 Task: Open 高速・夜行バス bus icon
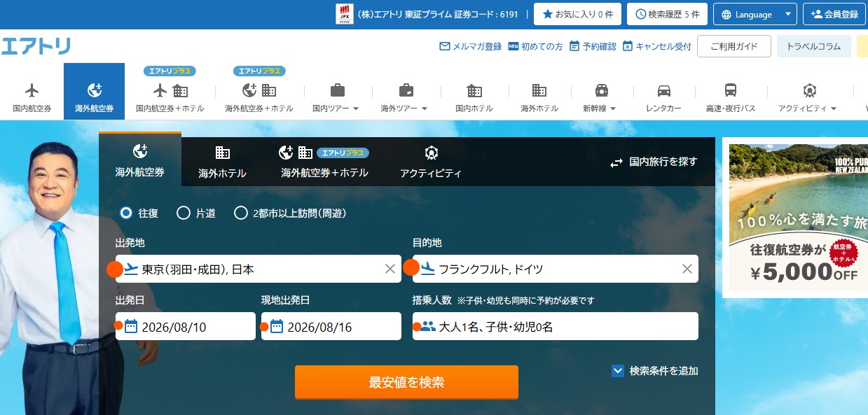(x=731, y=92)
